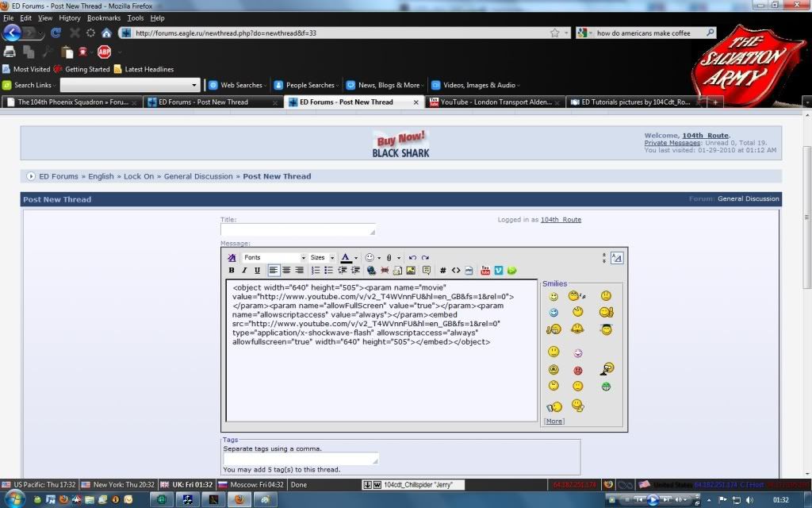Wrap selection in quote tags icon

pos(426,271)
